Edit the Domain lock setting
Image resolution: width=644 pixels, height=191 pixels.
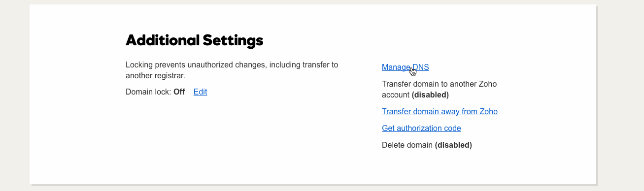(x=200, y=92)
